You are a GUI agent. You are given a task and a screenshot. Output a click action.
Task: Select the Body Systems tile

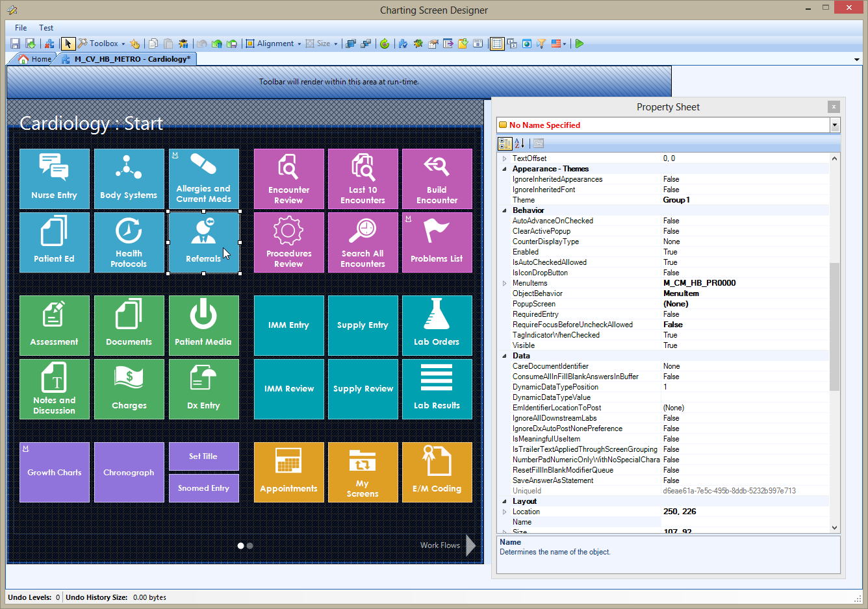tap(129, 179)
